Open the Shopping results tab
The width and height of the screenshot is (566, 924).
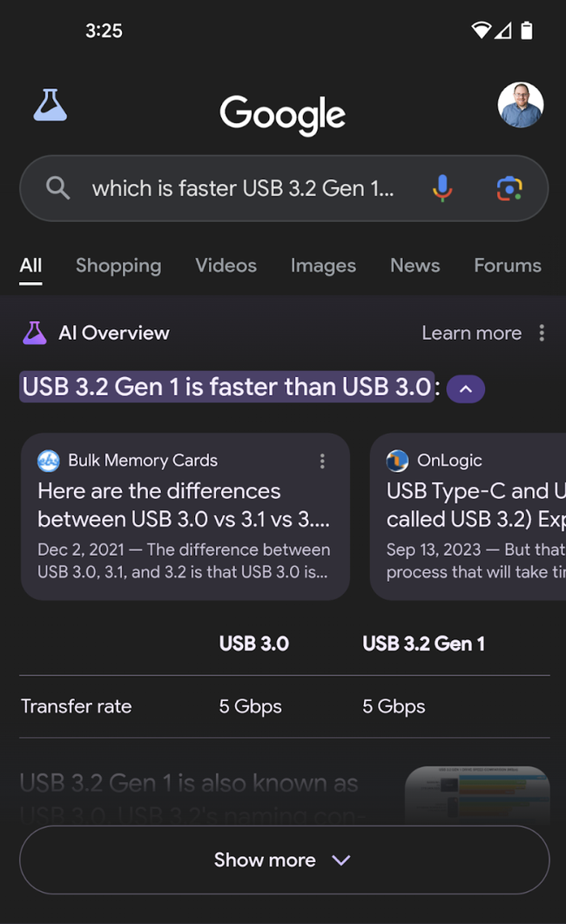[x=118, y=266]
